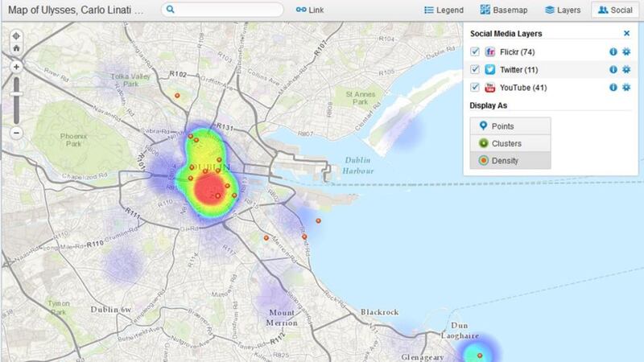Click the locate me crosshair icon

pos(17,37)
